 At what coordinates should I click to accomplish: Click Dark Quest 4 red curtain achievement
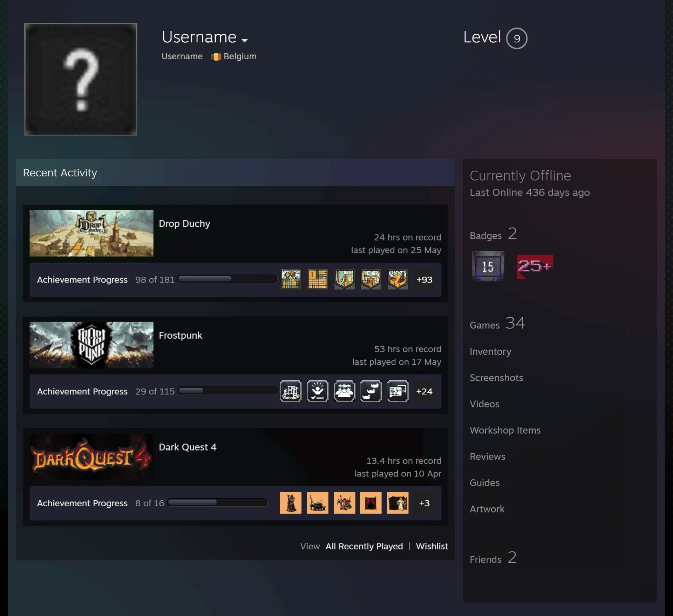coord(371,503)
